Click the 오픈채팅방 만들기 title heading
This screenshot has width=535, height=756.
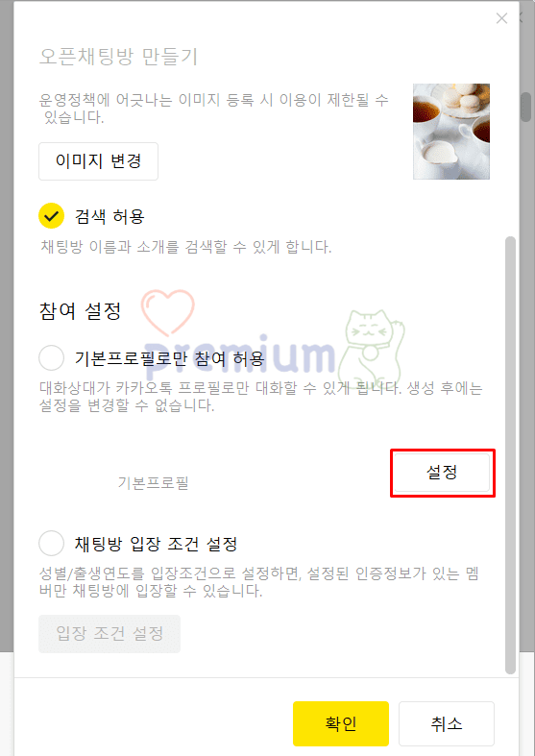pos(118,57)
